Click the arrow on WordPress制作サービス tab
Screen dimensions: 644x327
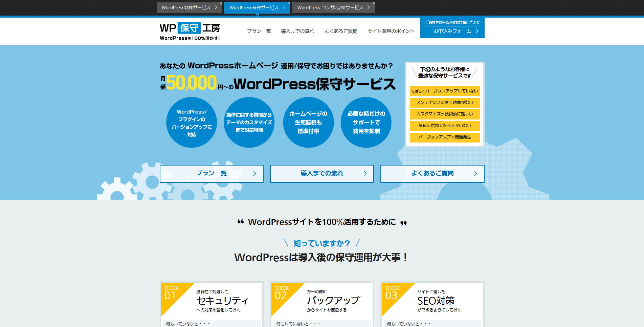[x=216, y=7]
